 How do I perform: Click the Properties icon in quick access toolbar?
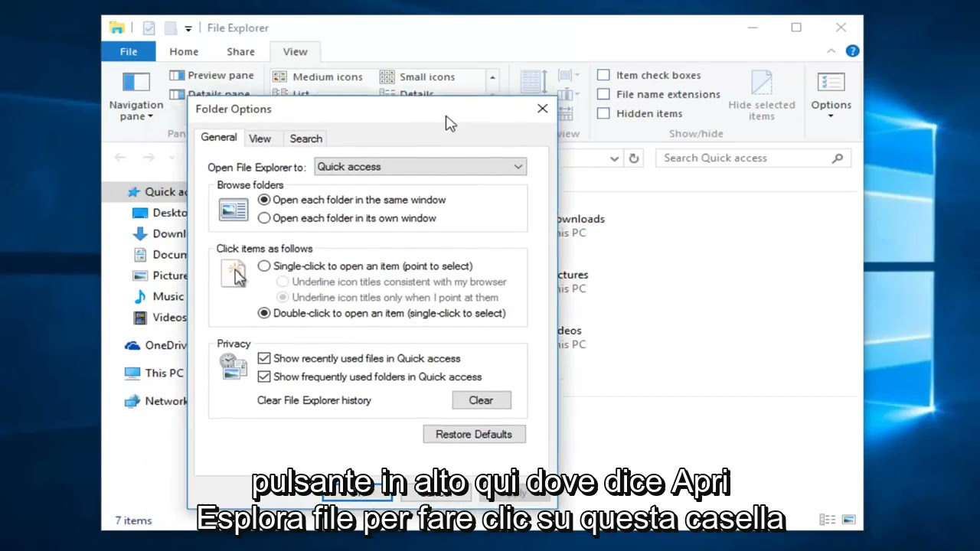tap(149, 28)
